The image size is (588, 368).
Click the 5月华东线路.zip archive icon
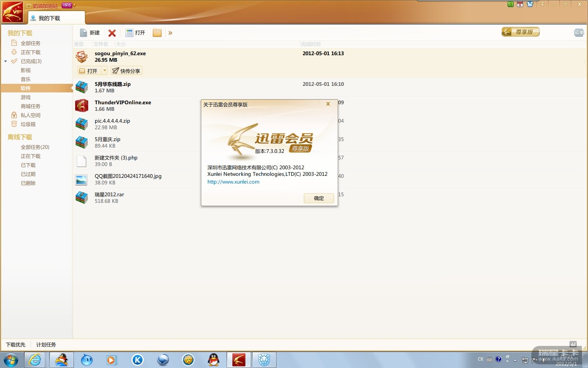[82, 87]
